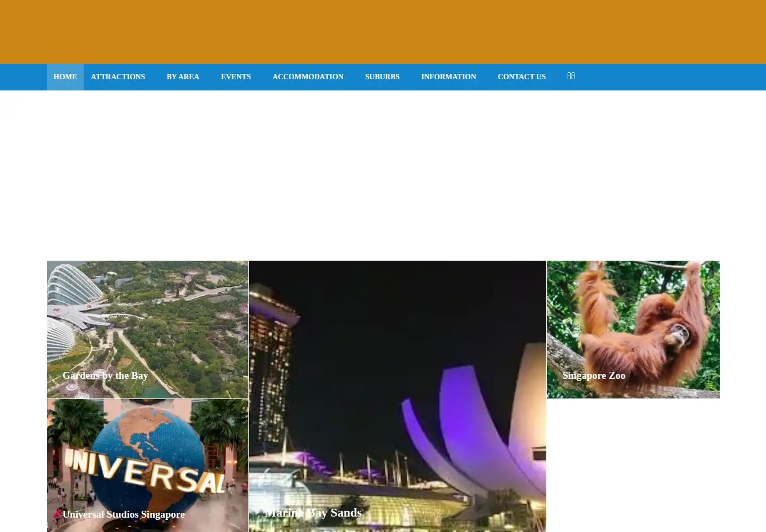
Task: Open the Singapore Zoo orangutan tile
Action: [x=633, y=329]
